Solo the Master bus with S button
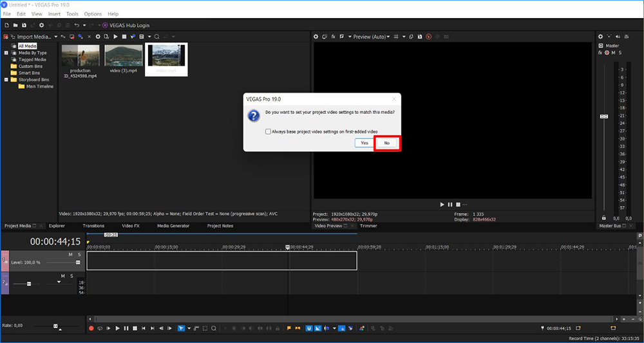644x343 pixels. (621, 53)
